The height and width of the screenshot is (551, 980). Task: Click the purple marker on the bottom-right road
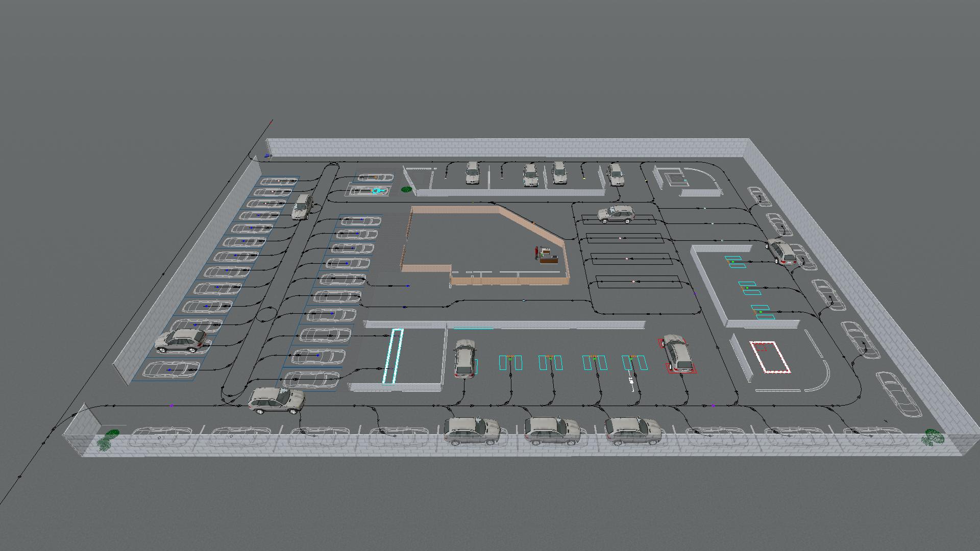click(713, 406)
